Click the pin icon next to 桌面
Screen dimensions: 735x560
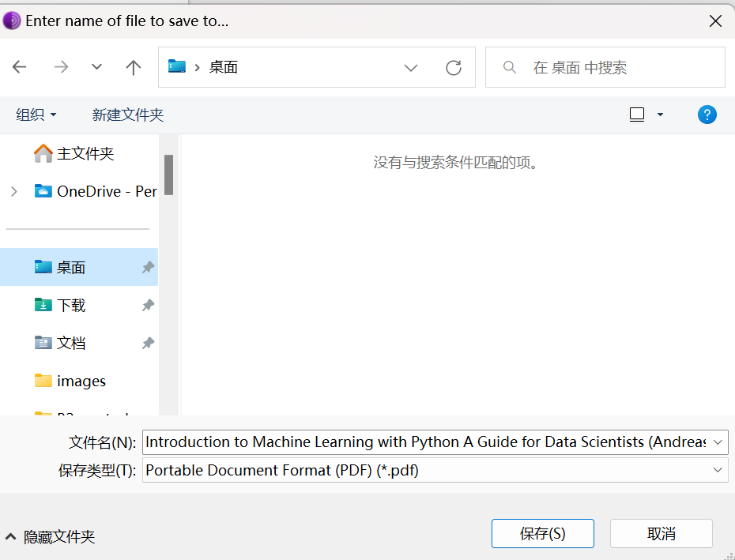coord(147,267)
